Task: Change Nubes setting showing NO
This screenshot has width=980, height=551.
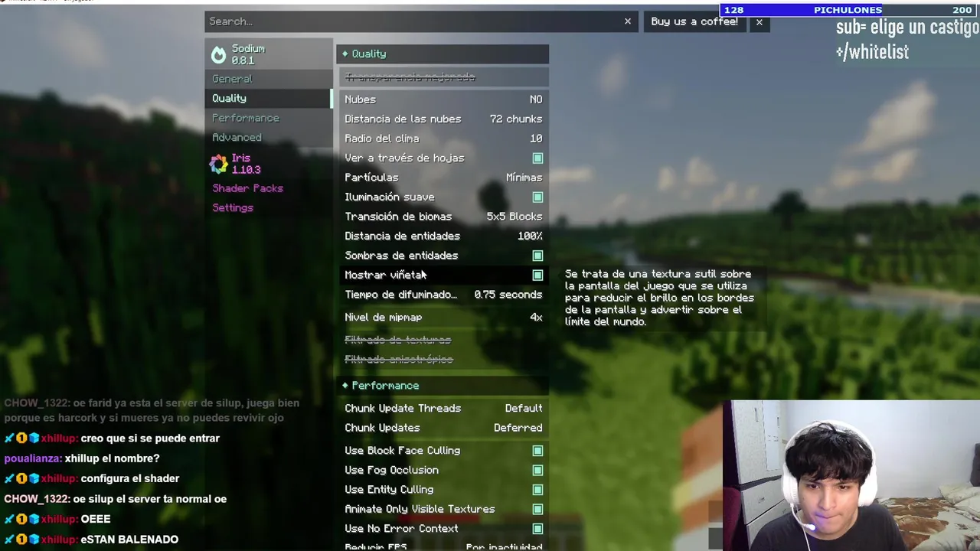Action: point(443,99)
